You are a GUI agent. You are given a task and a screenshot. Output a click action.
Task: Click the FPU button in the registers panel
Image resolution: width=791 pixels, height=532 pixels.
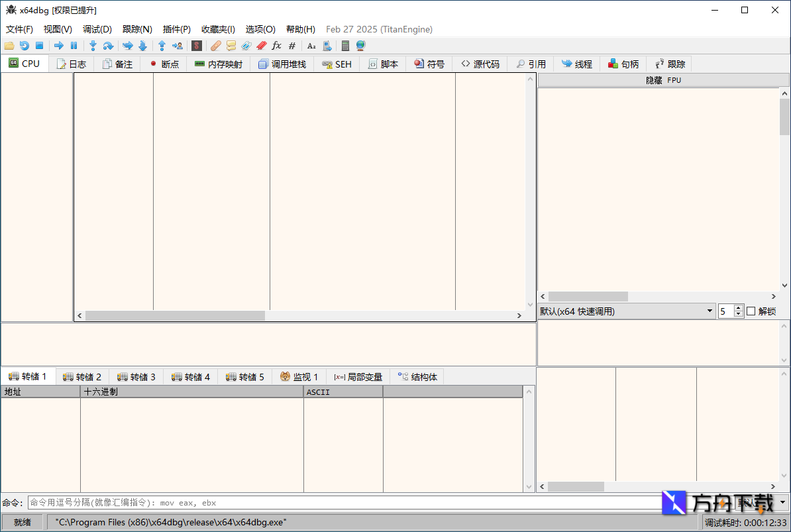click(673, 80)
